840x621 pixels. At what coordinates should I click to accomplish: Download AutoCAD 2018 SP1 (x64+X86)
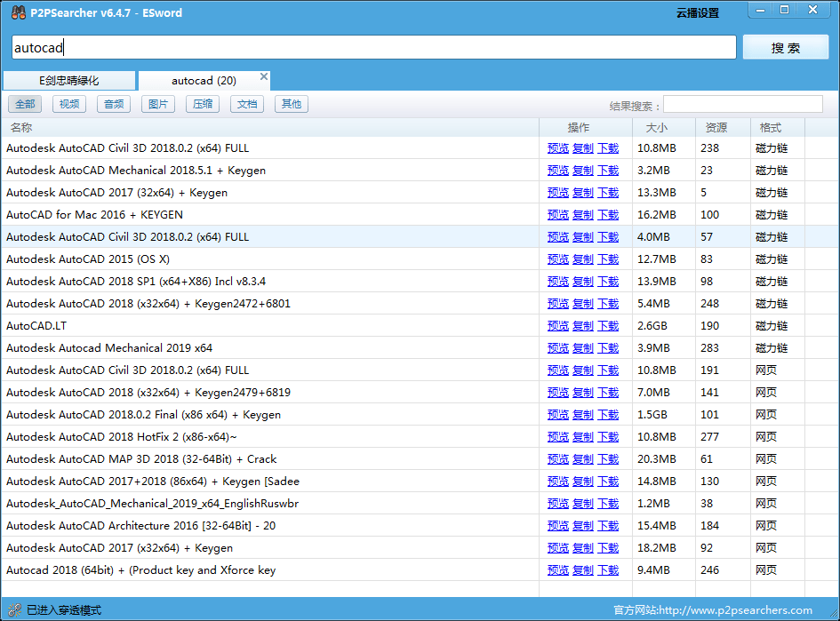608,282
